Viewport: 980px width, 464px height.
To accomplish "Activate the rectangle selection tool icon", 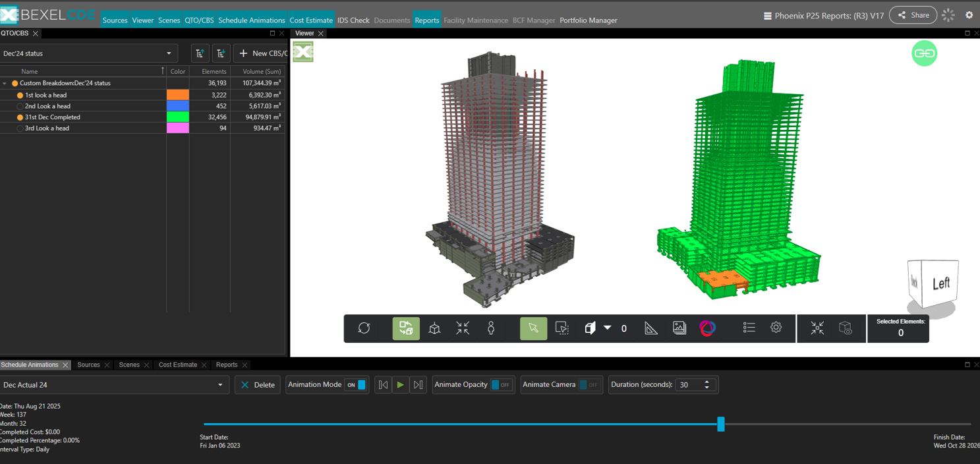I will click(x=562, y=328).
